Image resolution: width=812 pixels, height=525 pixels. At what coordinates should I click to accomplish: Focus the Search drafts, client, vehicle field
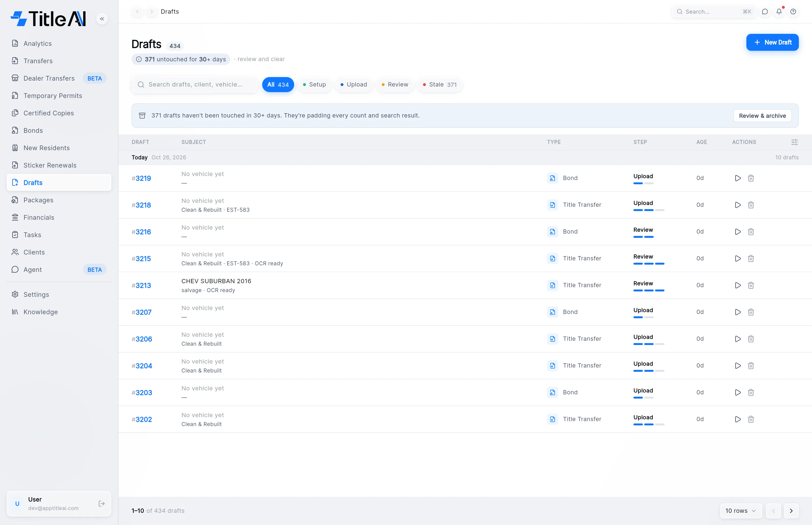coord(195,85)
